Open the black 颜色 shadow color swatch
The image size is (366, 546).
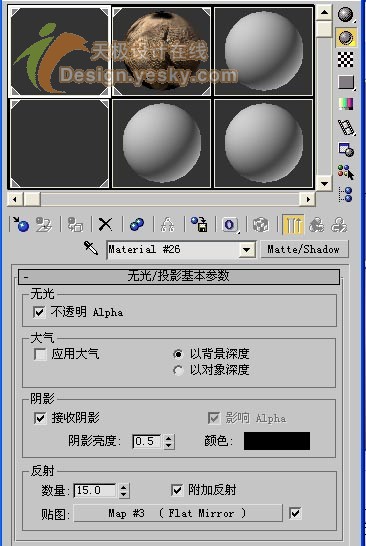click(277, 441)
